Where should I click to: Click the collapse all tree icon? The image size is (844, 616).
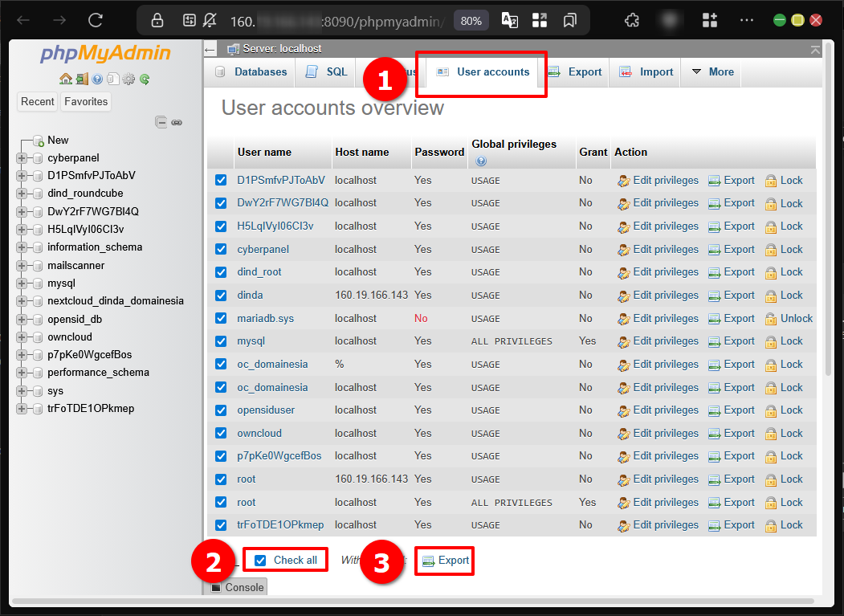click(x=161, y=122)
